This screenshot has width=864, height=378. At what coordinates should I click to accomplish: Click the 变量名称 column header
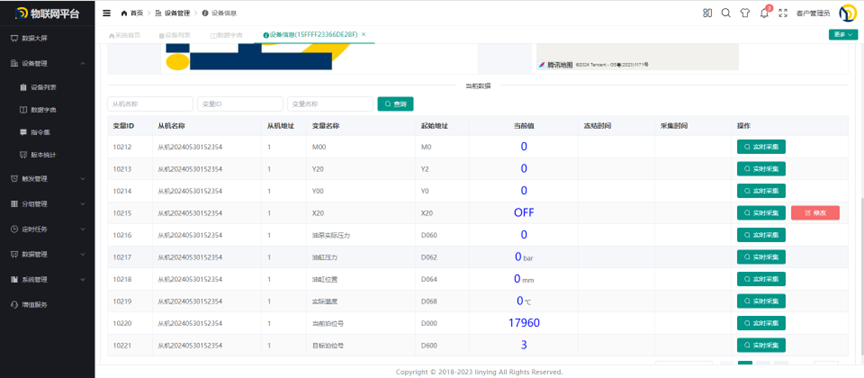pyautogui.click(x=325, y=126)
